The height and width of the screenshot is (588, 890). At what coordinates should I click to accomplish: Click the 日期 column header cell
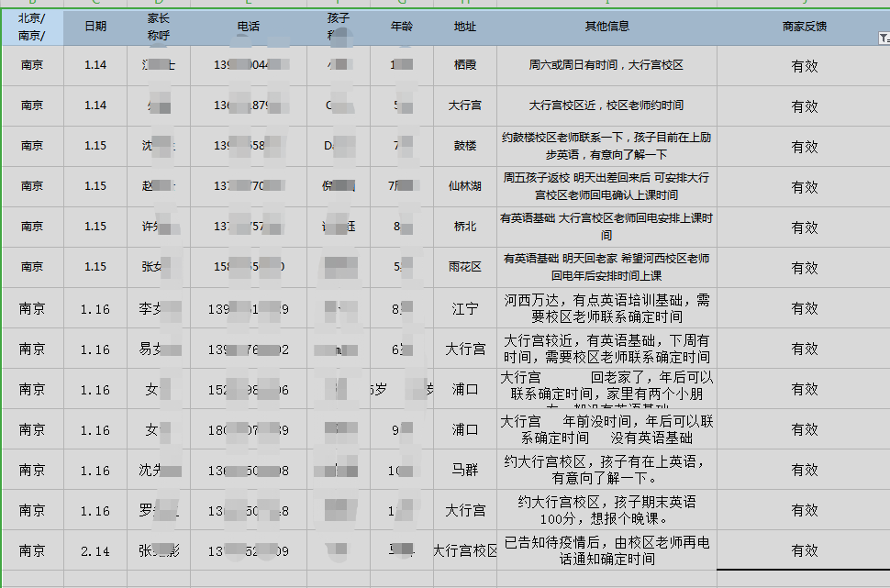(x=95, y=27)
